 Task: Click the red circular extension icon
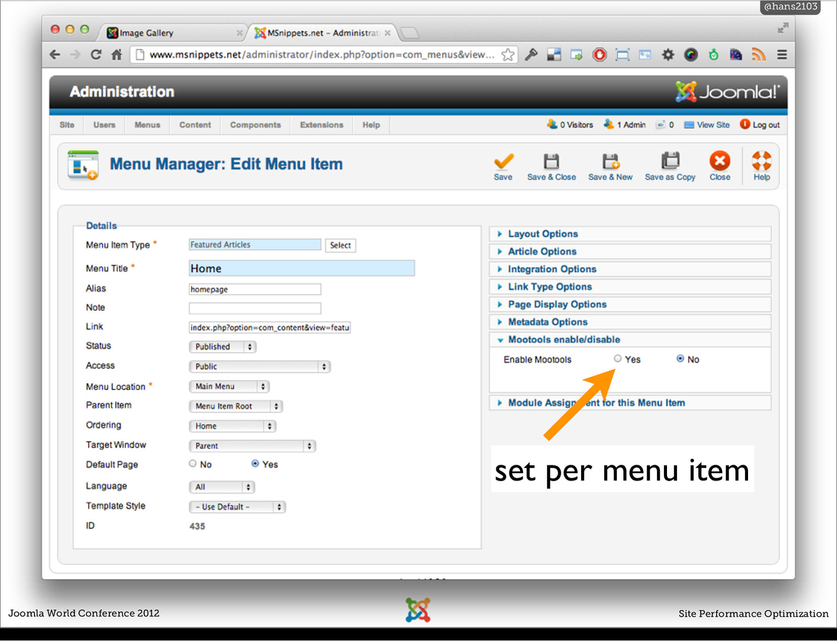pyautogui.click(x=600, y=54)
